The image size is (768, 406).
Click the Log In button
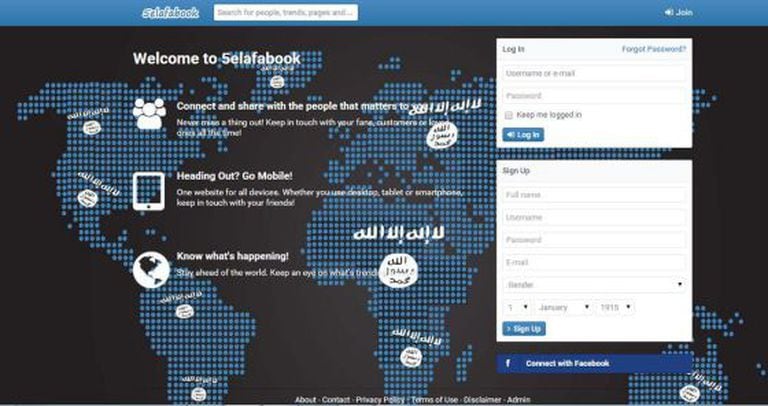click(x=523, y=135)
